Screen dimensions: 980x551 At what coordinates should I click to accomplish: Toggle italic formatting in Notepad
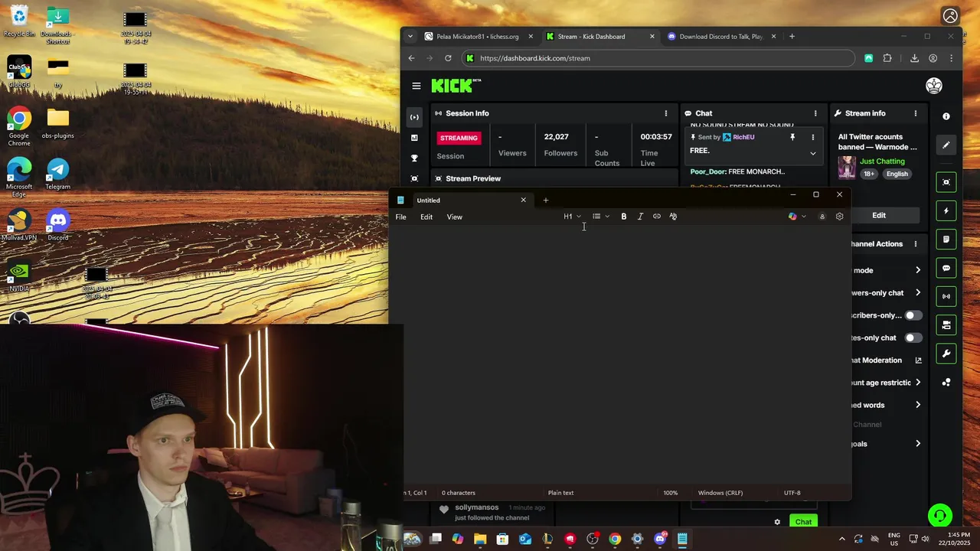coord(640,217)
